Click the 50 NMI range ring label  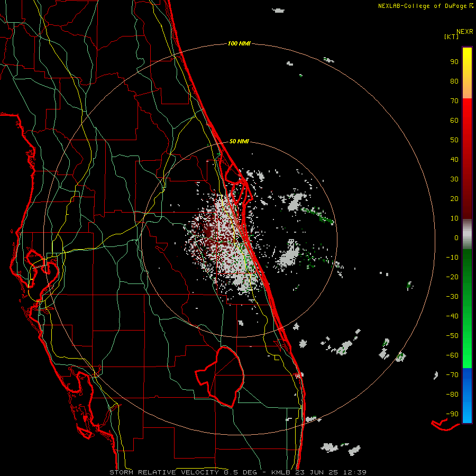(x=239, y=141)
